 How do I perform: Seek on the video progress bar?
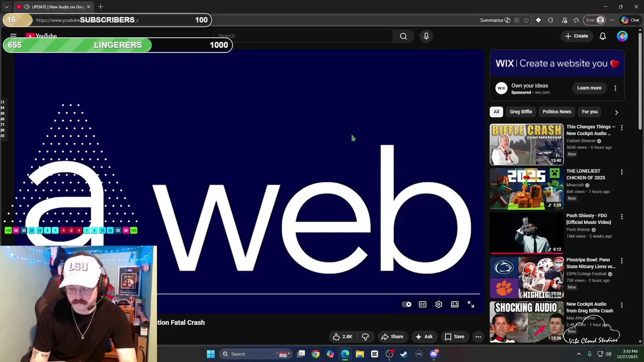(318, 294)
